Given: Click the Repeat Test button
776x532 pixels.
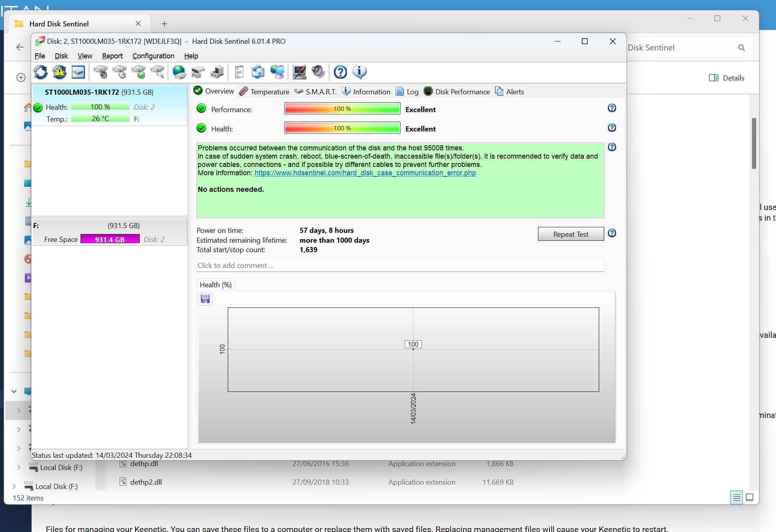Looking at the screenshot, I should pos(571,234).
